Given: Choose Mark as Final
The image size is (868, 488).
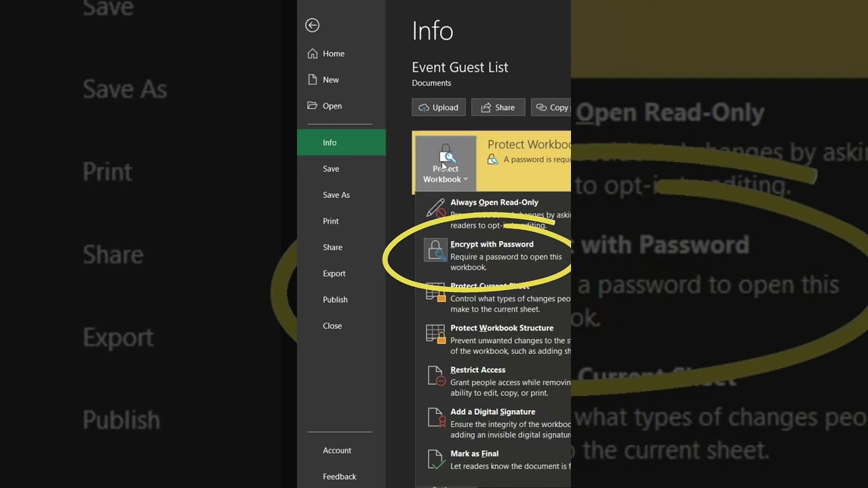Looking at the screenshot, I should point(494,460).
